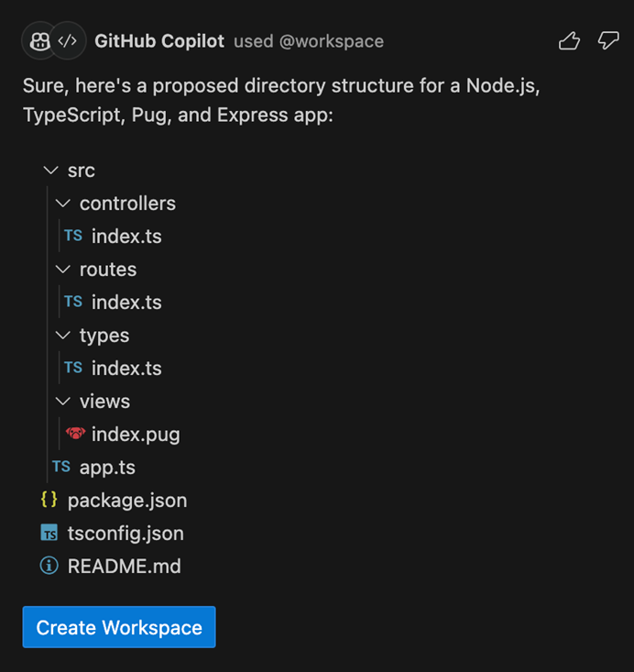Viewport: 634px width, 672px height.
Task: Collapse the types folder chevron
Action: point(62,336)
